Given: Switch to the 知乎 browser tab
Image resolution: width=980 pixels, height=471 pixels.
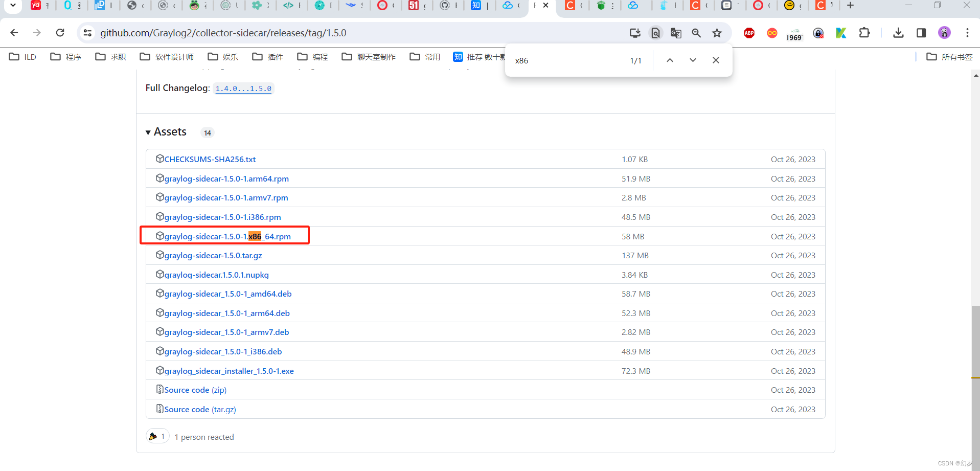Looking at the screenshot, I should pyautogui.click(x=478, y=6).
